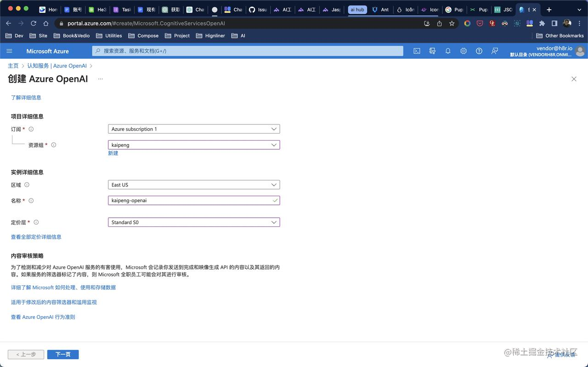Open the Azure portal hamburger menu
The image size is (588, 367).
tap(9, 51)
